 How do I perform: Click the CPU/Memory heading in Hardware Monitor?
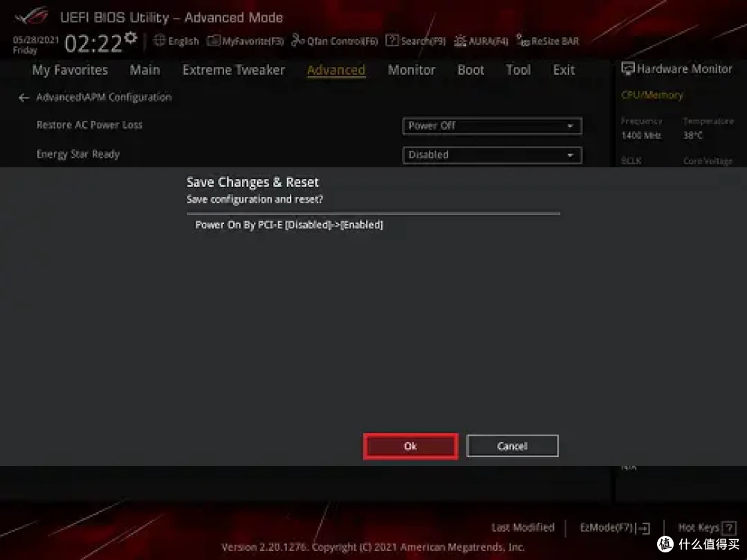click(652, 95)
